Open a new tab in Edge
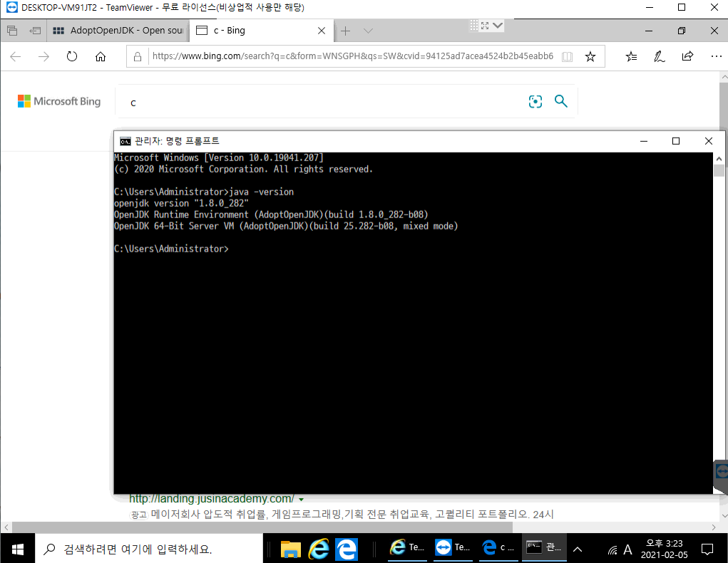The image size is (728, 563). point(345,31)
